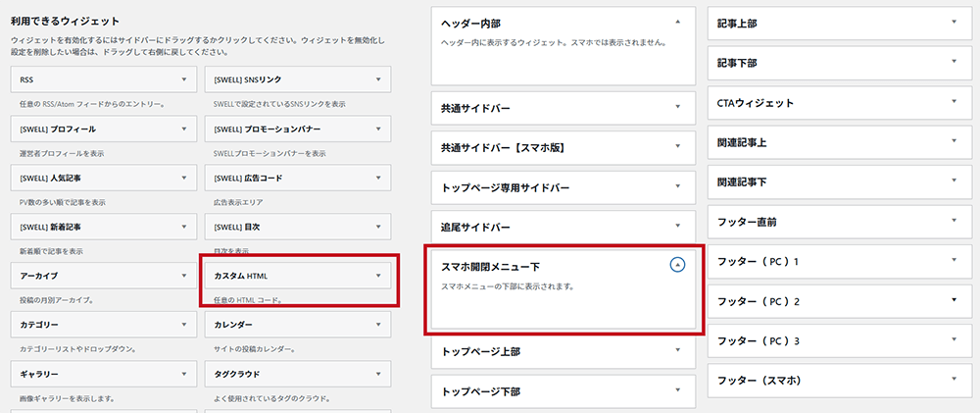This screenshot has height=413, width=980.
Task: Select the ギャラリー widget title
Action: (39, 374)
